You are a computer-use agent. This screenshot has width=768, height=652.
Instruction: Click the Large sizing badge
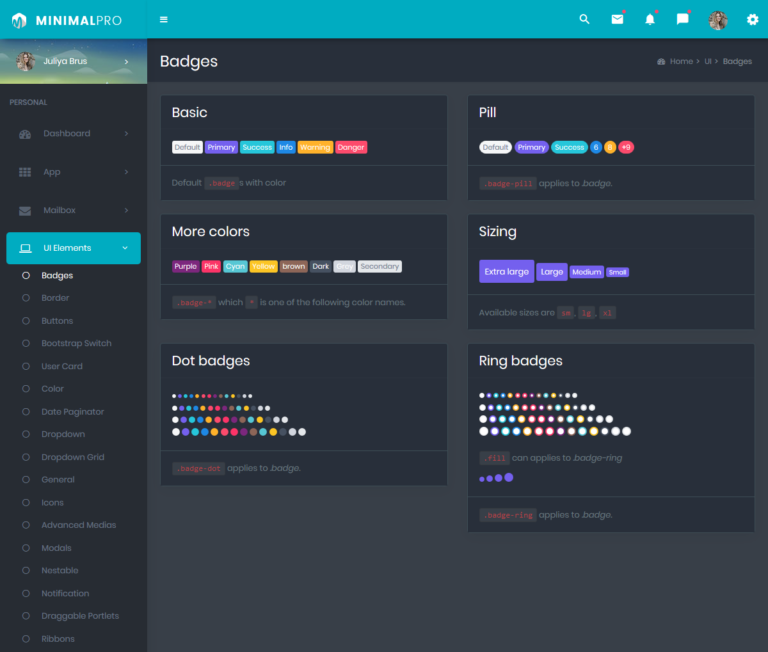[x=552, y=272]
